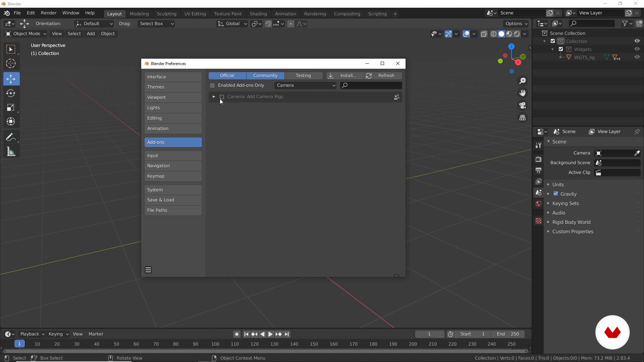Image resolution: width=644 pixels, height=362 pixels.
Task: Toggle the Official add-ons filter
Action: tap(227, 76)
